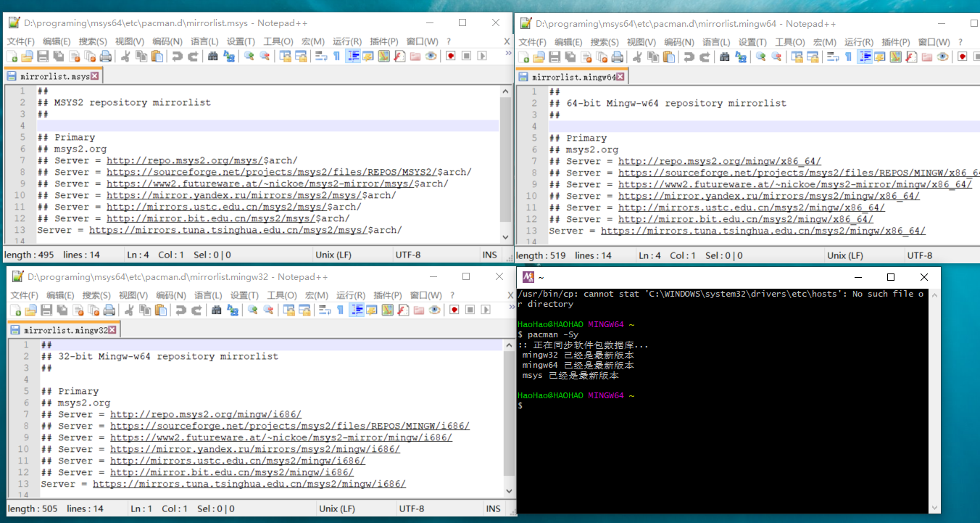The height and width of the screenshot is (523, 980).
Task: Click UTF-8 encoding in mirrorlist.mingw32 status bar
Action: (412, 508)
